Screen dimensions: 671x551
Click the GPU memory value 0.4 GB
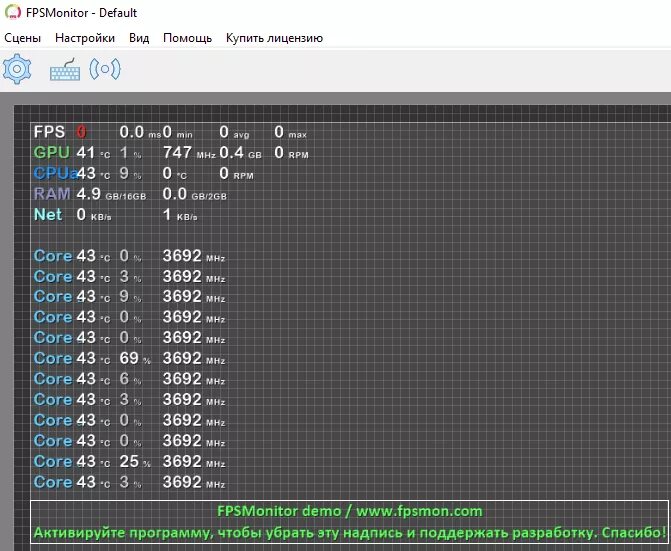point(240,153)
